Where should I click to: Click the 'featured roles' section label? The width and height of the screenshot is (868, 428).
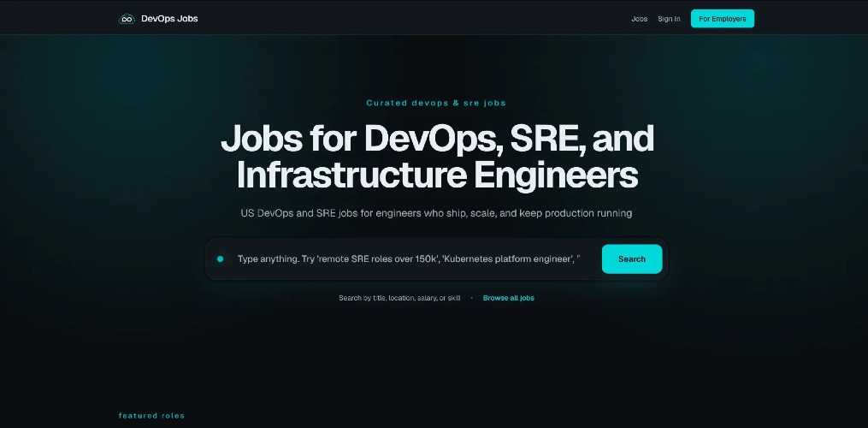point(151,416)
